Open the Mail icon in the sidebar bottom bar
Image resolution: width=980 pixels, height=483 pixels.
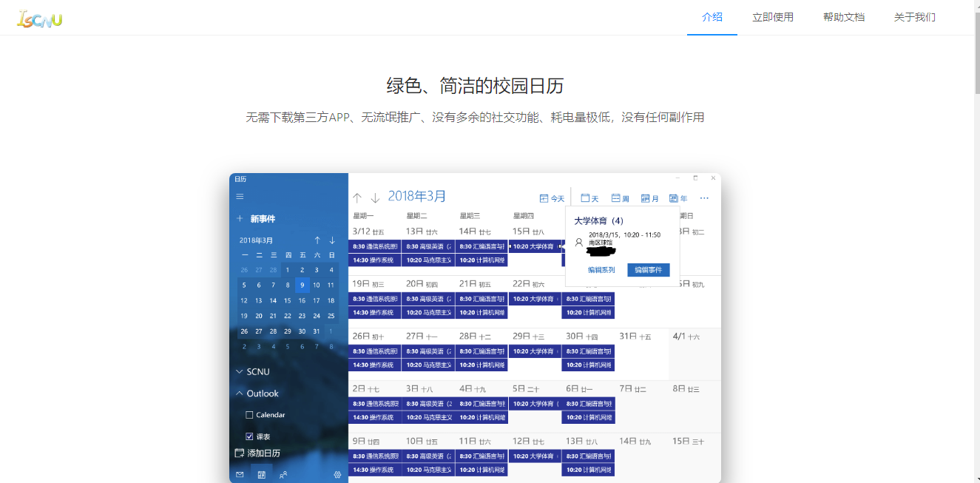pos(240,475)
